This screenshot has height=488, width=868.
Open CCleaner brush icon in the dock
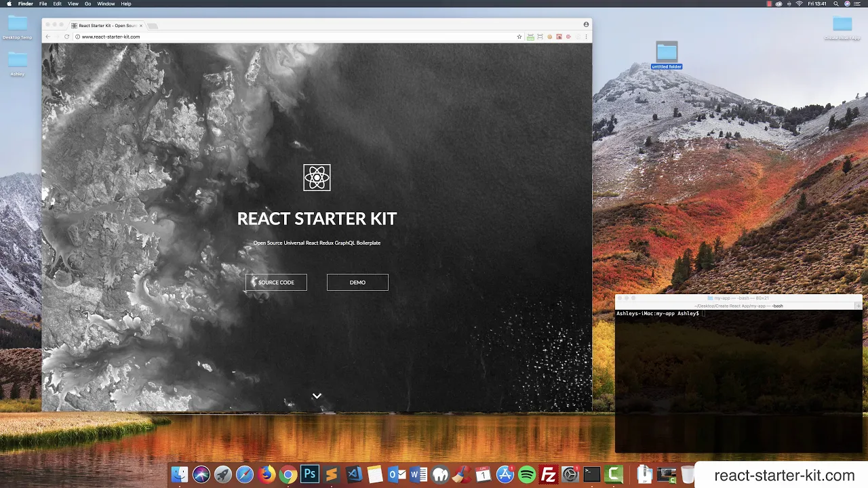(x=462, y=474)
